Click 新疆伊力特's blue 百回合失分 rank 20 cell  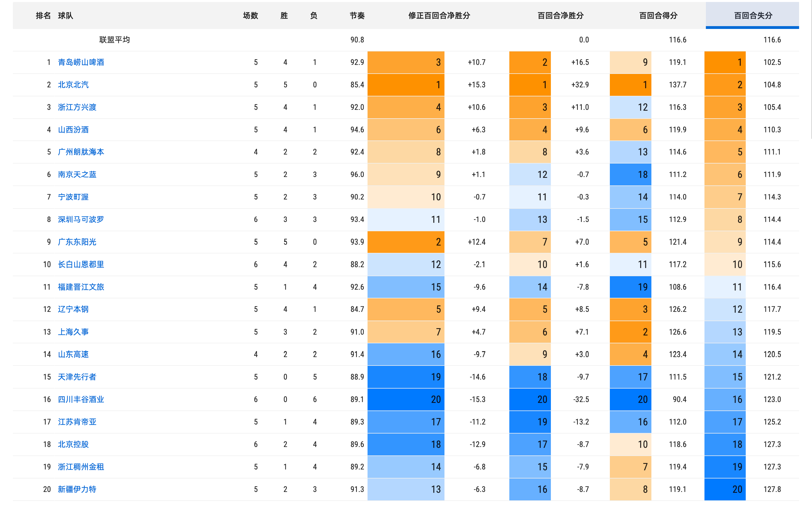725,489
